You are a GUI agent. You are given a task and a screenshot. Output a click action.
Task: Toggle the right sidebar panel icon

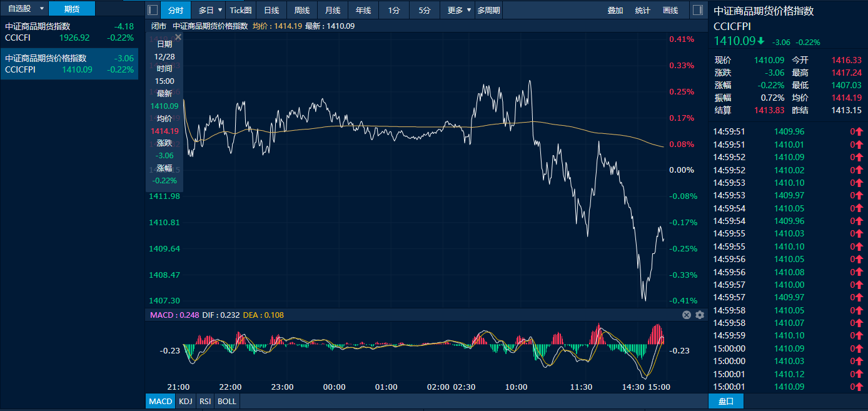698,10
